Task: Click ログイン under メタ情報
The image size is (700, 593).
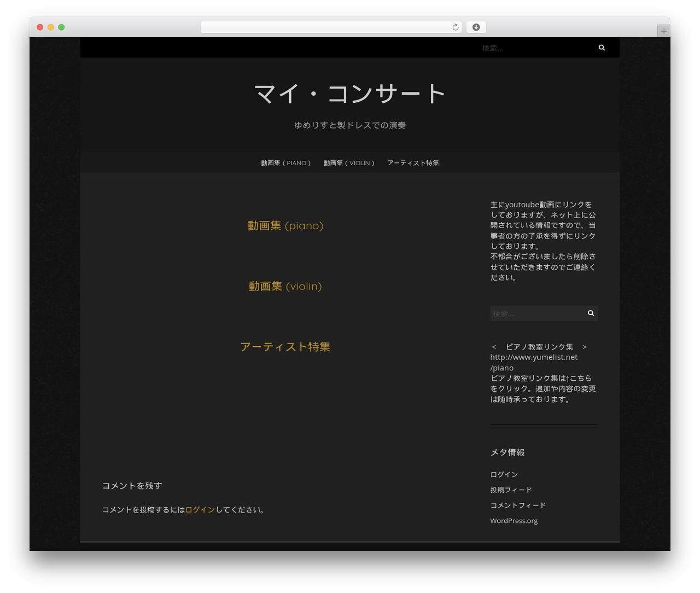Action: (504, 474)
